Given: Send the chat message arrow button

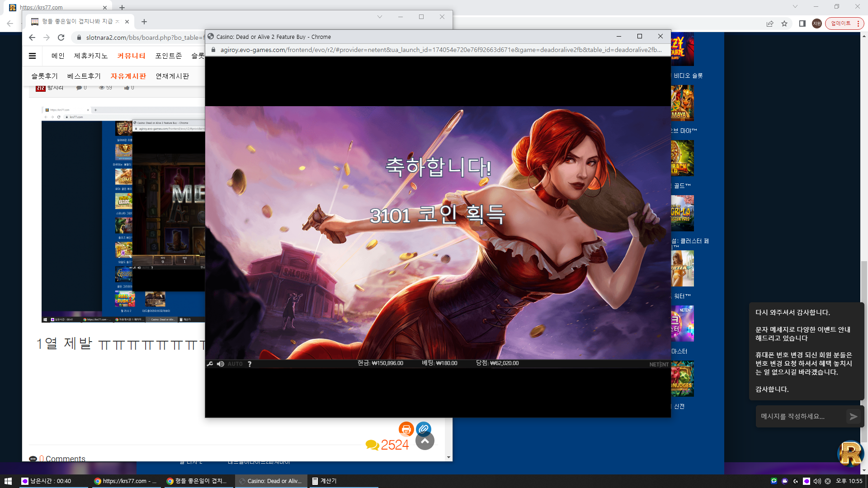Looking at the screenshot, I should pos(854,417).
